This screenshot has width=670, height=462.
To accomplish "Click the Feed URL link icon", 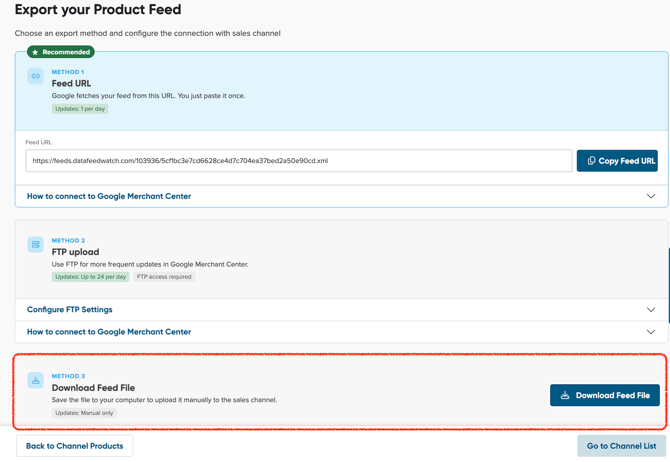I will (35, 76).
